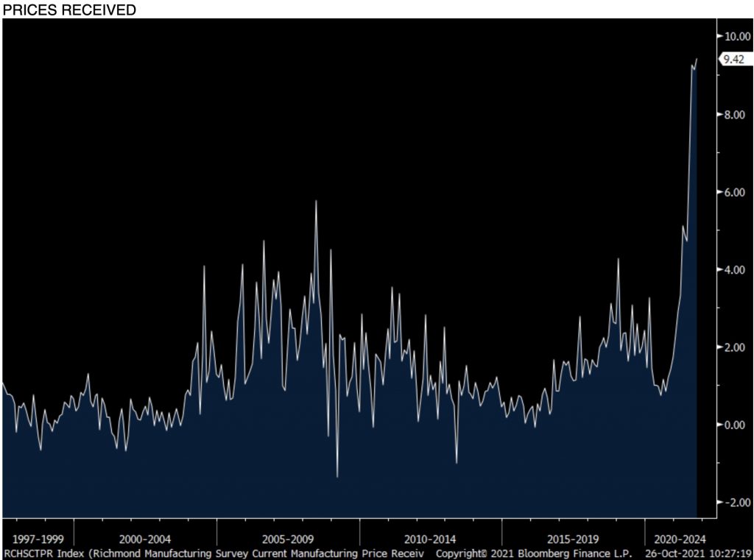Click the 2015-2019 time axis label

(x=573, y=539)
